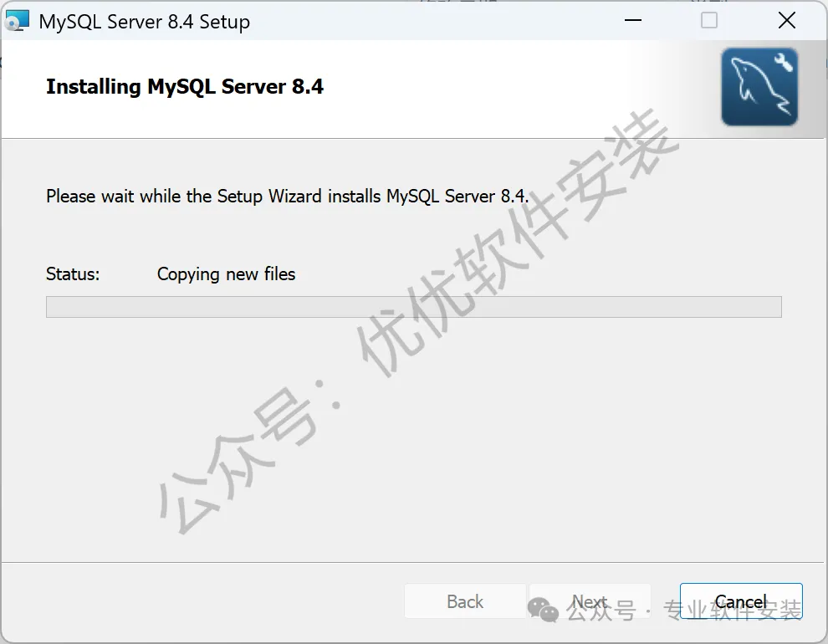This screenshot has height=644, width=828.
Task: Click the Please wait while Setup Wizard message
Action: pos(287,196)
